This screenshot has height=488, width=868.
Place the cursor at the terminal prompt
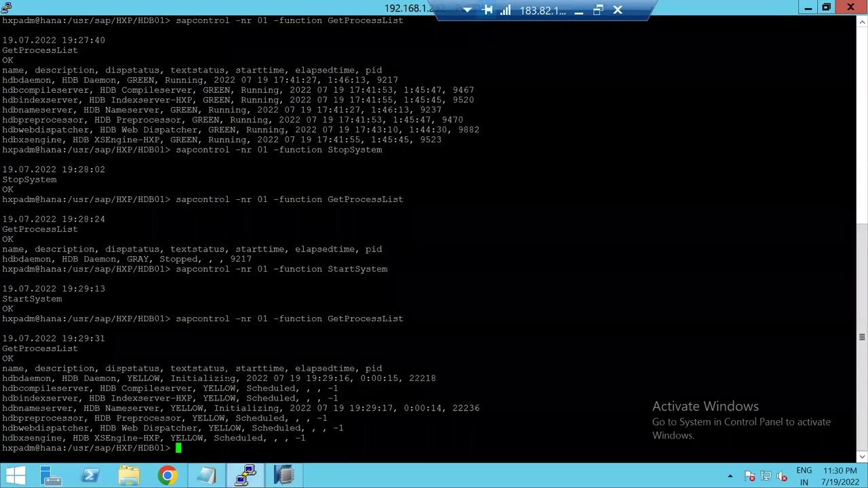(x=178, y=448)
